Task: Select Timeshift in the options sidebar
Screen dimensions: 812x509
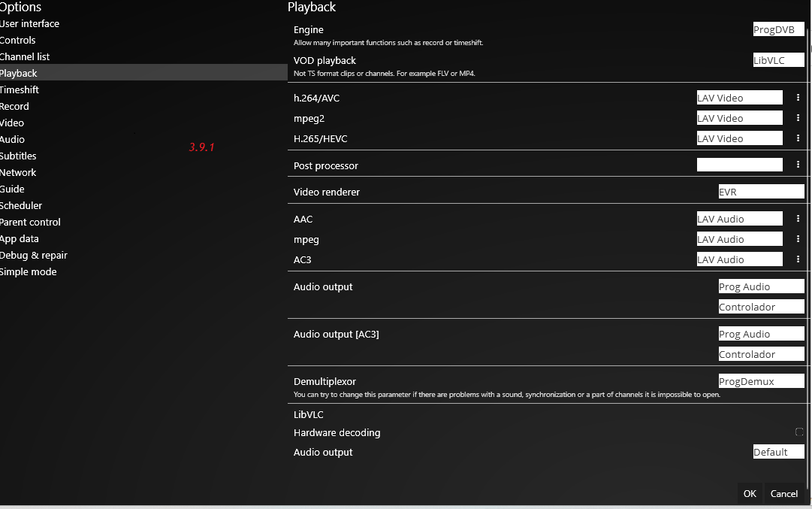Action: (20, 89)
